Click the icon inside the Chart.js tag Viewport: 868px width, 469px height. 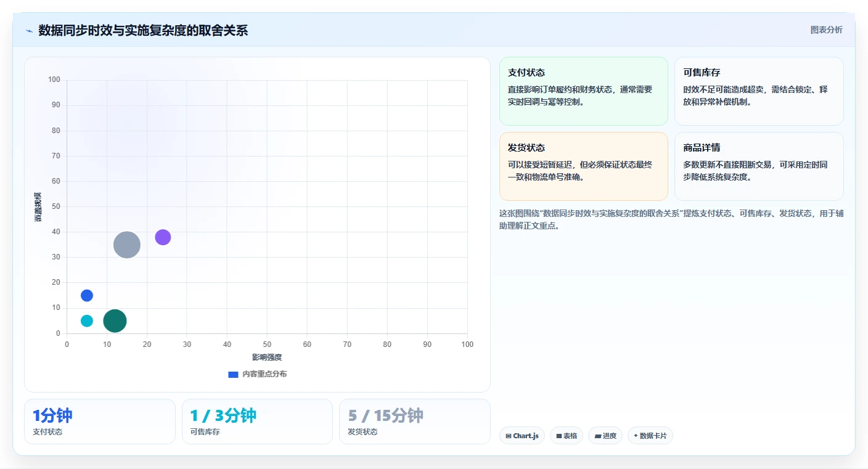pyautogui.click(x=509, y=436)
